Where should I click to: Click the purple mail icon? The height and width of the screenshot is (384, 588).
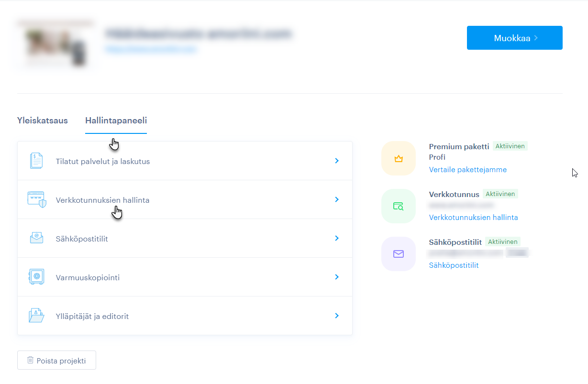[398, 254]
